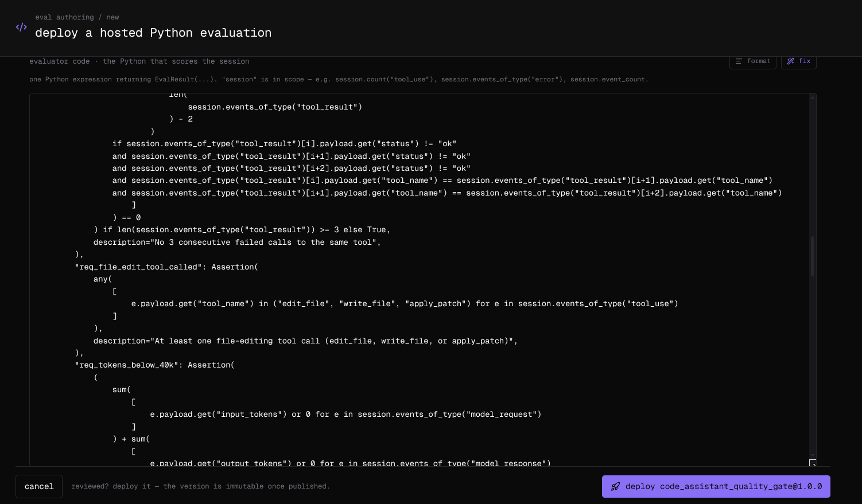Click the code line 'if session.events_of_type("tool_result")[i]'
Viewport: 862px width, 504px height.
285,144
